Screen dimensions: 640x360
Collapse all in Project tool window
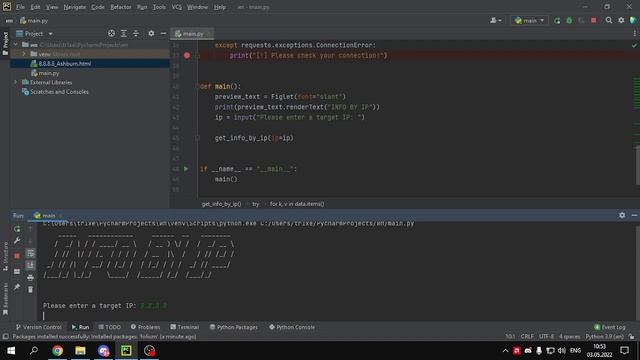(136, 33)
